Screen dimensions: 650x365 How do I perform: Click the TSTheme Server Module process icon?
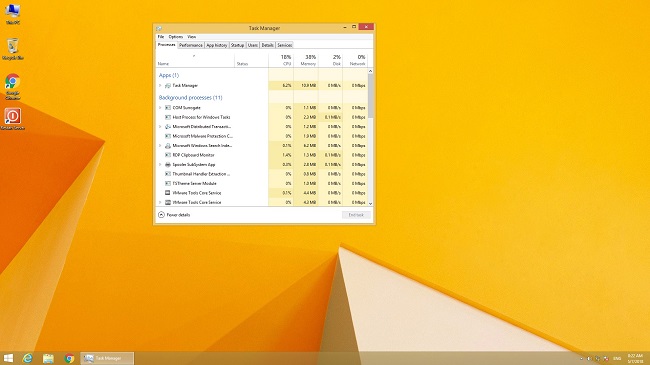[x=167, y=183]
